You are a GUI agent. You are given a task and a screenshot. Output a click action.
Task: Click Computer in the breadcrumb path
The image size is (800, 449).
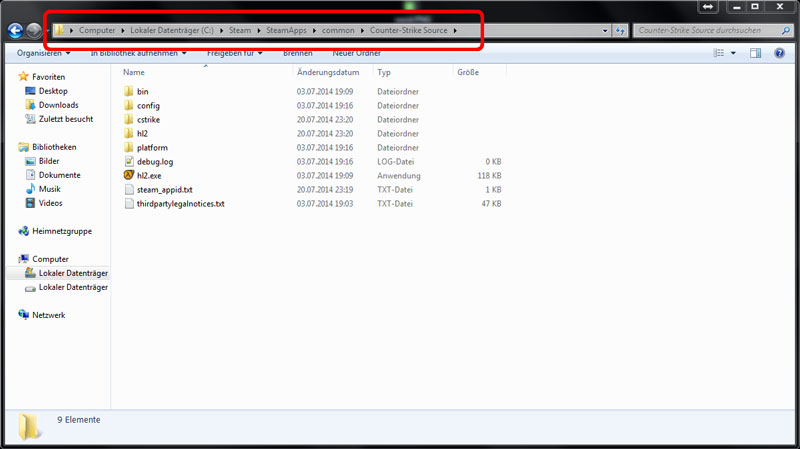pos(97,31)
